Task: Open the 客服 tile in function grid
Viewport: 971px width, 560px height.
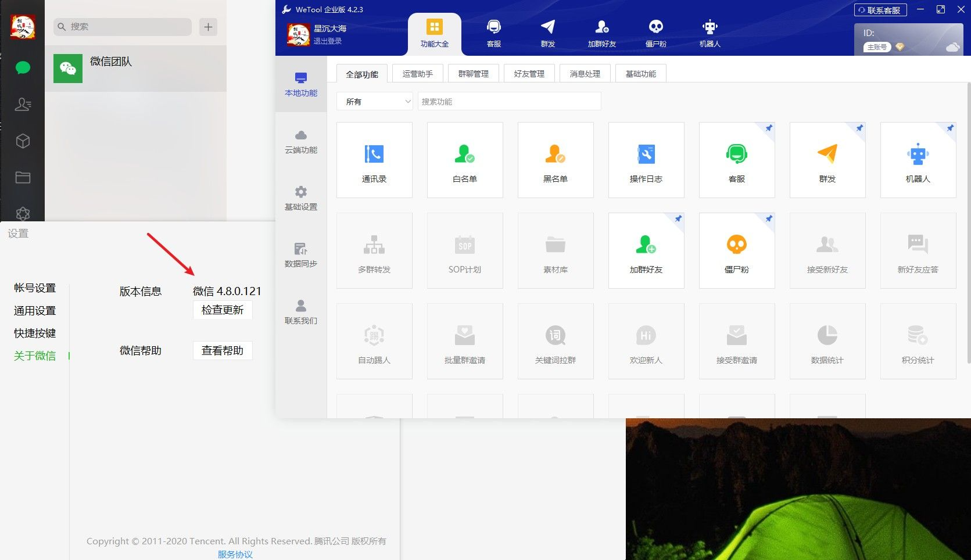Action: 737,160
